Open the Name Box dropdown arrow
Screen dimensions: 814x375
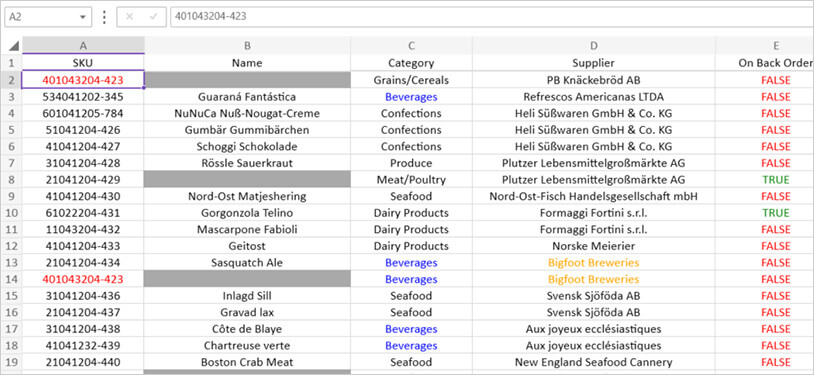[83, 17]
